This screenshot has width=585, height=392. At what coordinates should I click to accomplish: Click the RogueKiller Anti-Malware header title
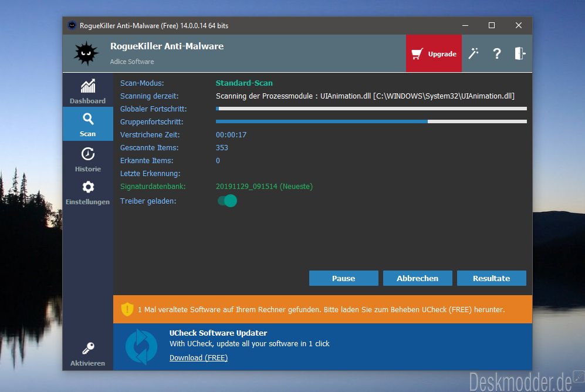pos(167,46)
